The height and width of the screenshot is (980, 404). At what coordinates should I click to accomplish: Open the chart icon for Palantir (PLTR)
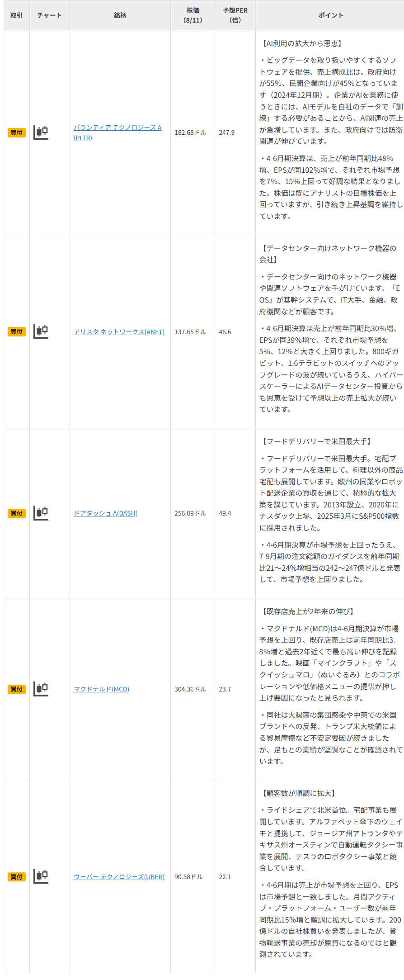coord(41,132)
